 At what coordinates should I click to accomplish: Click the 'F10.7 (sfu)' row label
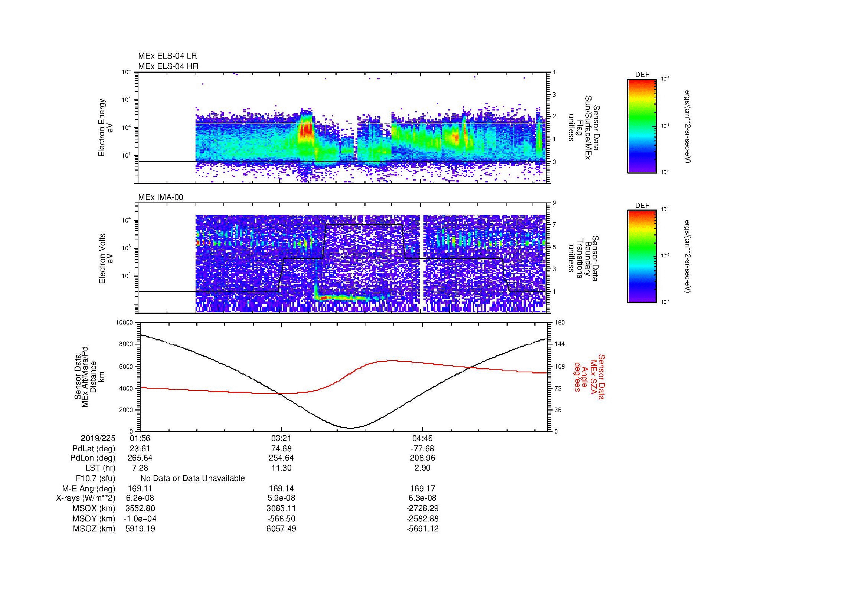pos(95,478)
